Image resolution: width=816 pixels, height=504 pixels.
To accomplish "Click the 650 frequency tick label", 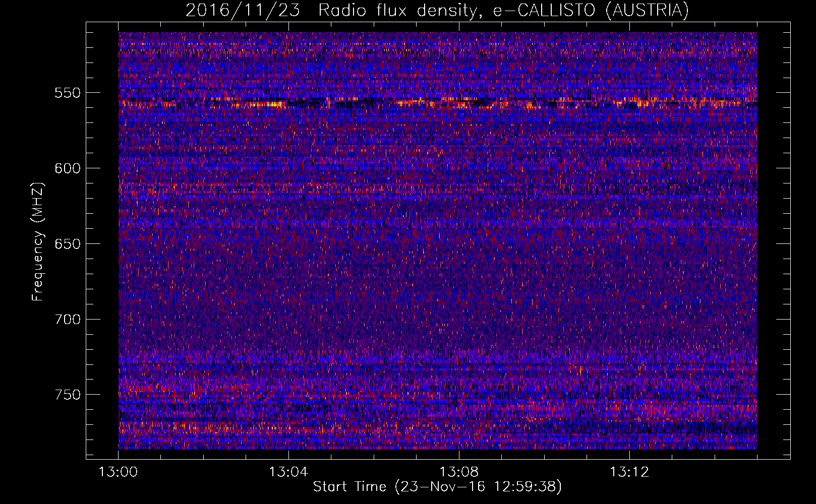I will point(68,244).
